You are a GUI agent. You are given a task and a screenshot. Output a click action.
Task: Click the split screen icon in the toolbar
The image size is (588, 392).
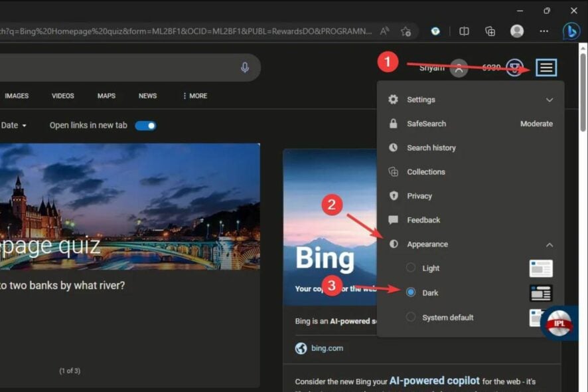point(465,31)
